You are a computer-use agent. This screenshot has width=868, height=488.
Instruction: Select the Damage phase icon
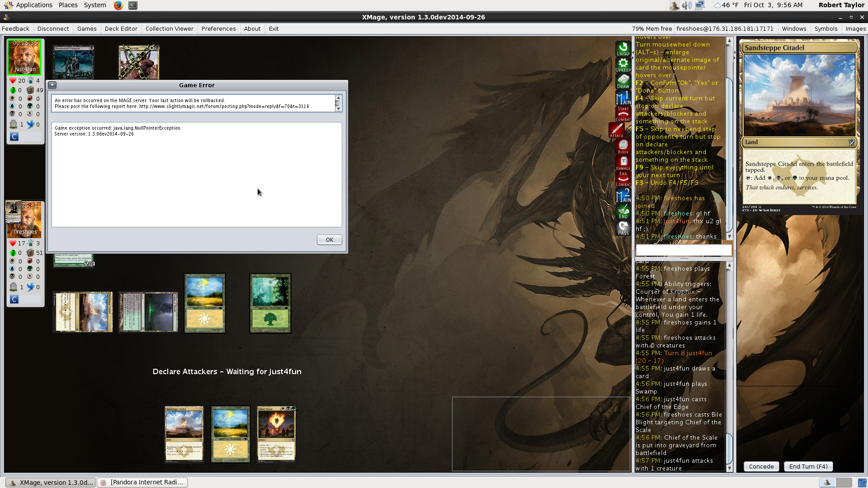623,163
